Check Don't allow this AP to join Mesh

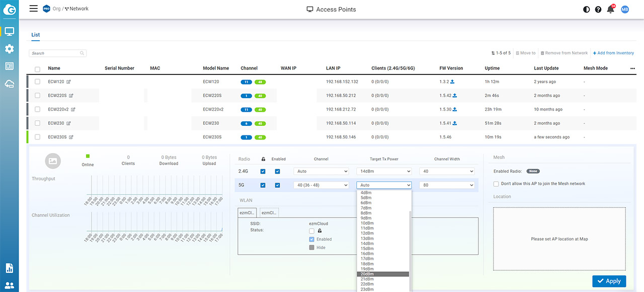coord(497,184)
